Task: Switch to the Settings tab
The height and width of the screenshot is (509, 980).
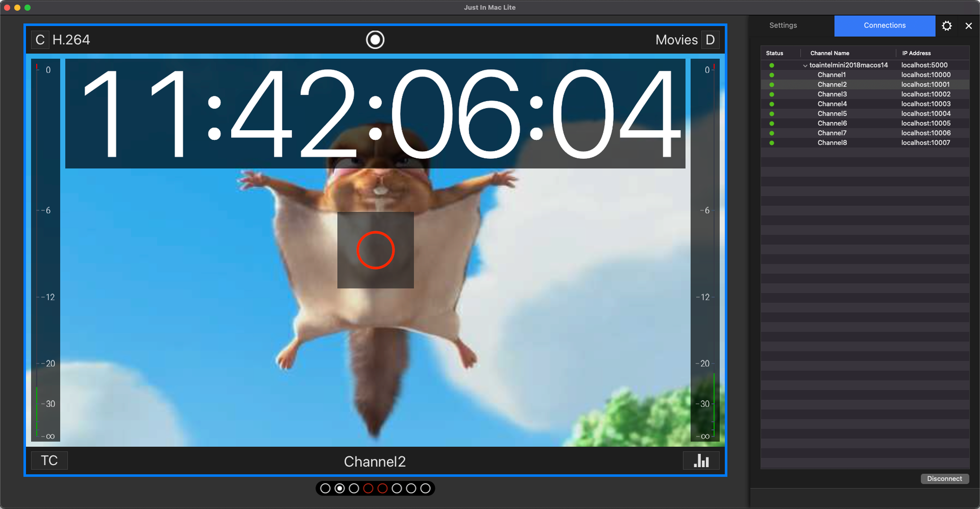Action: [783, 25]
